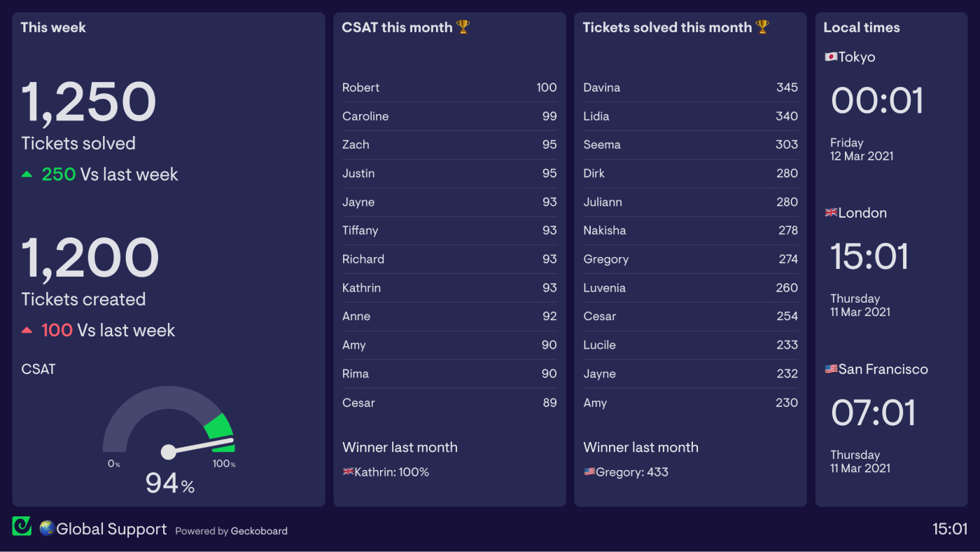Open the This week panel
This screenshot has width=980, height=552.
(x=53, y=27)
